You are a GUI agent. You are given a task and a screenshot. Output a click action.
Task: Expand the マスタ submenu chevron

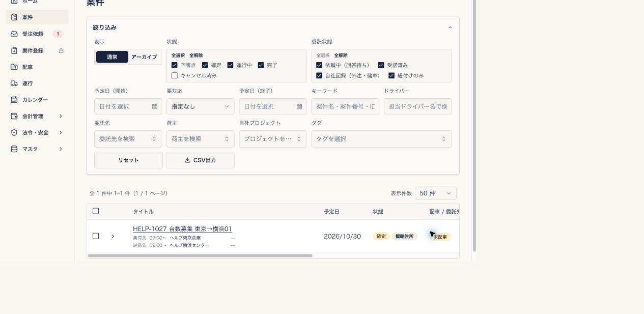(x=61, y=149)
